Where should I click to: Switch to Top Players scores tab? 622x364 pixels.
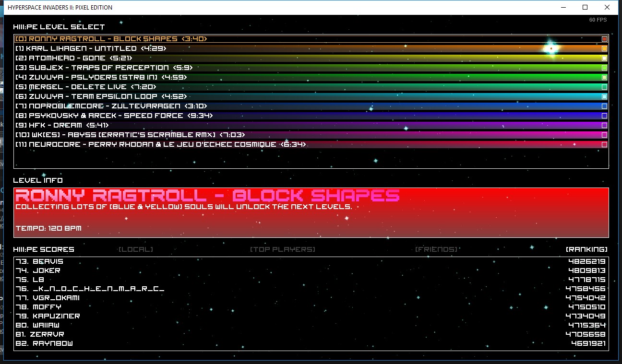click(x=283, y=249)
